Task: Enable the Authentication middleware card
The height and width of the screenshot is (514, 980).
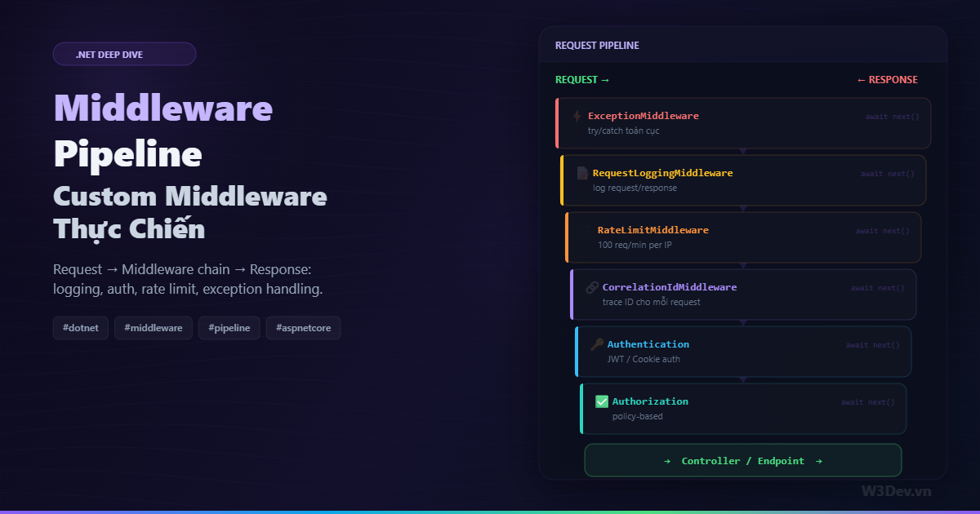Action: 743,352
